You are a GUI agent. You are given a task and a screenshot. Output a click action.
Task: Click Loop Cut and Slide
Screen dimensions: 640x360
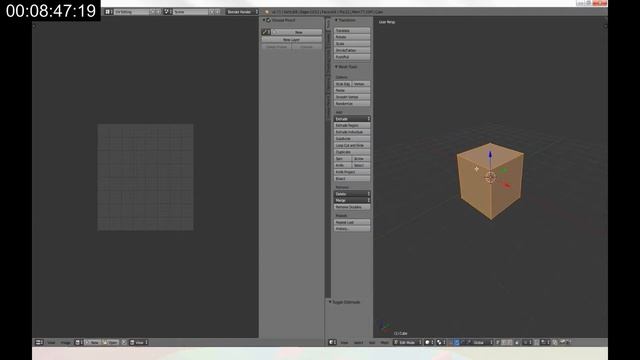[x=352, y=145]
